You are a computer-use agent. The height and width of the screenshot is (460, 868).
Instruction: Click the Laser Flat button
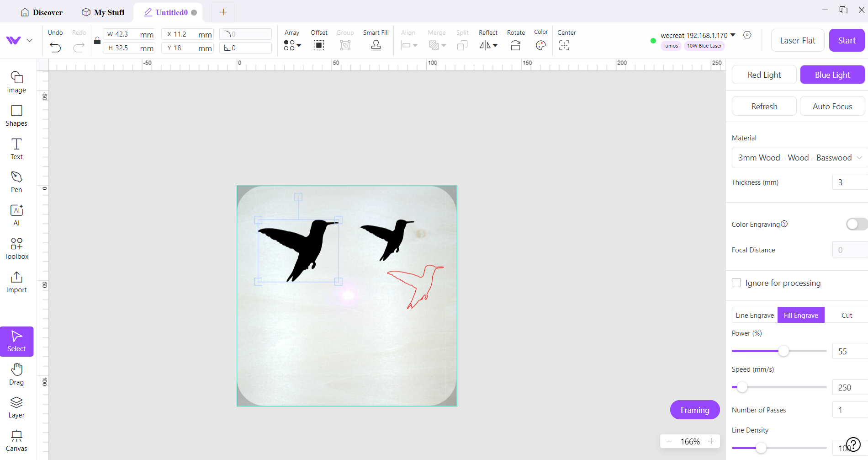click(798, 40)
